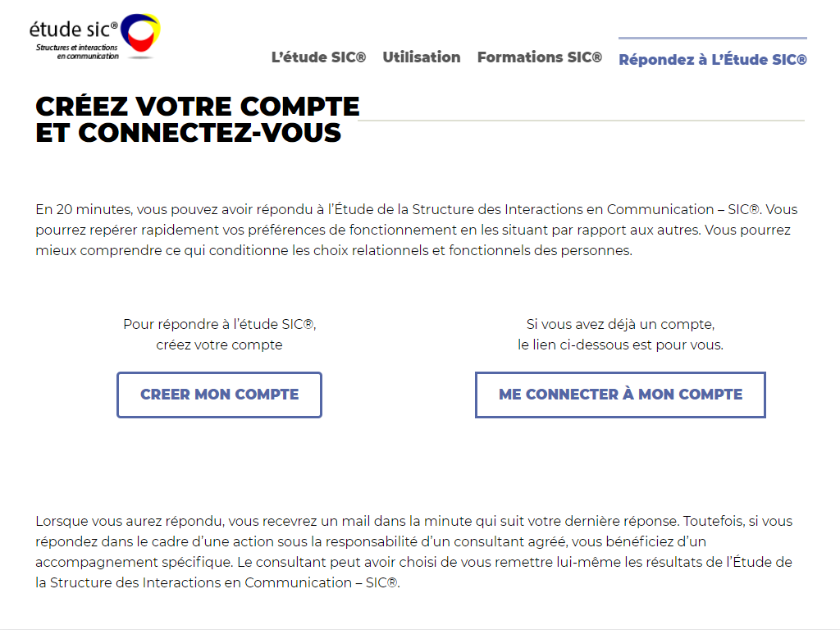Image resolution: width=840 pixels, height=630 pixels.
Task: Click the paragraph starting "En 20 minutes"
Action: pyautogui.click(x=417, y=230)
